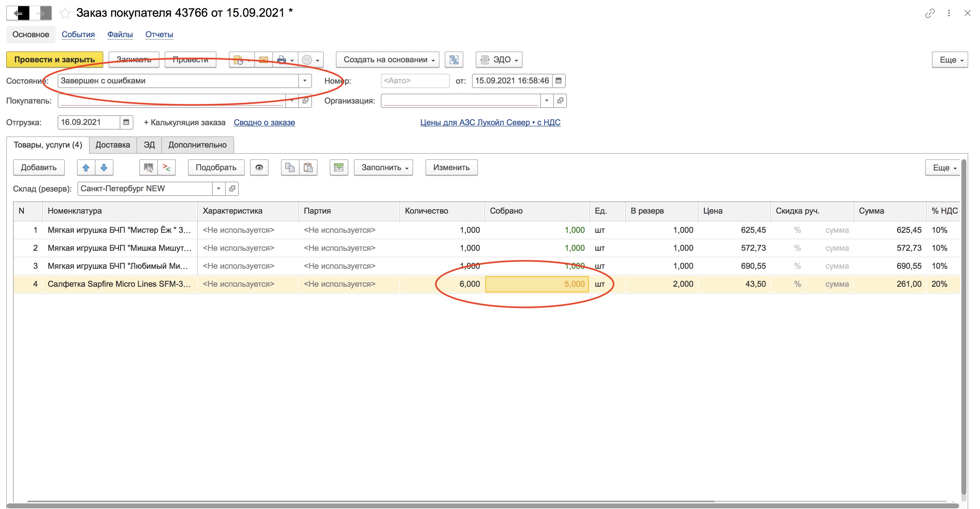Move row up with blue arrow

click(x=86, y=168)
